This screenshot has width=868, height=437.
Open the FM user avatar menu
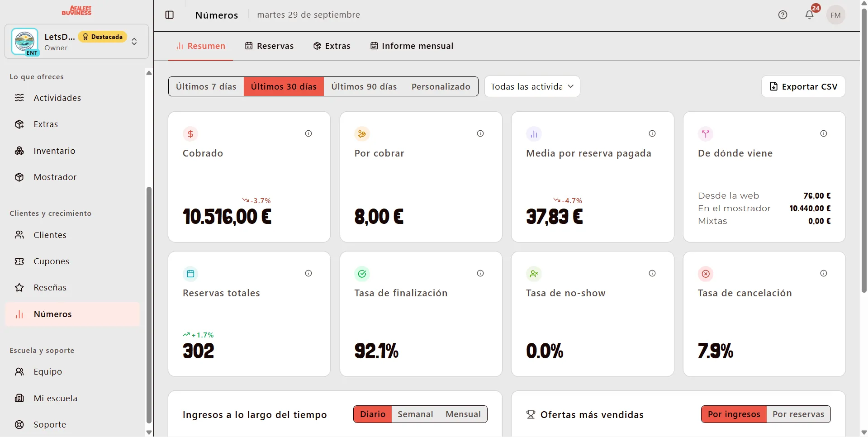836,15
